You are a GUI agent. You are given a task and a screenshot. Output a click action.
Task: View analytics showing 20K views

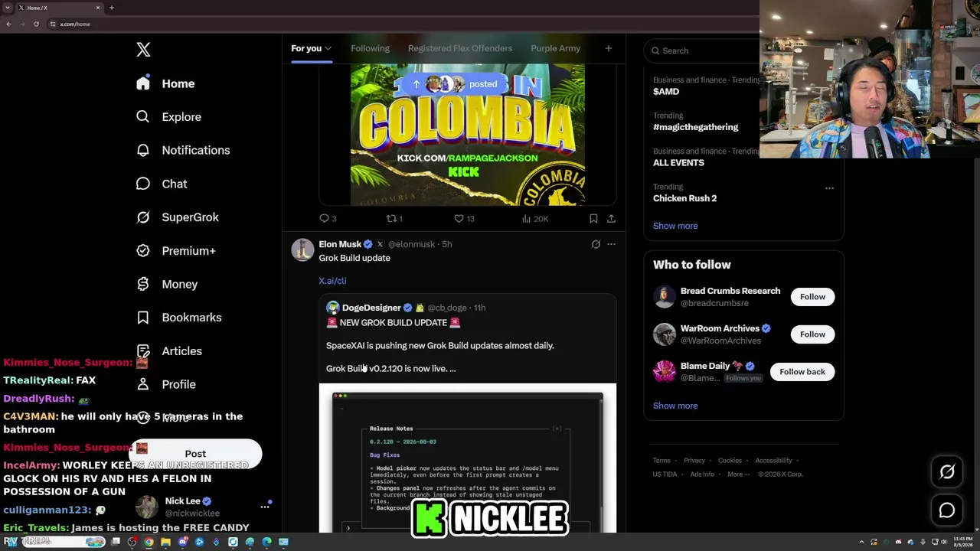pyautogui.click(x=534, y=219)
